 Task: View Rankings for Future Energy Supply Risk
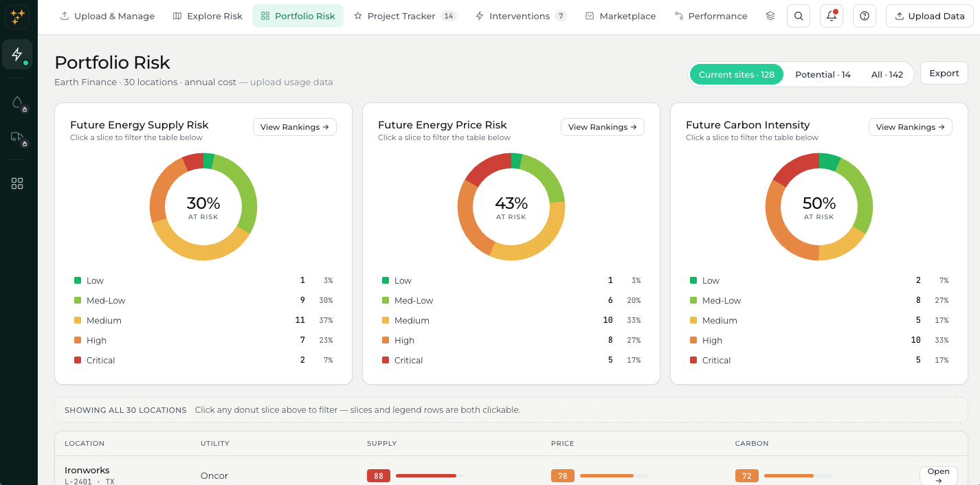(295, 127)
